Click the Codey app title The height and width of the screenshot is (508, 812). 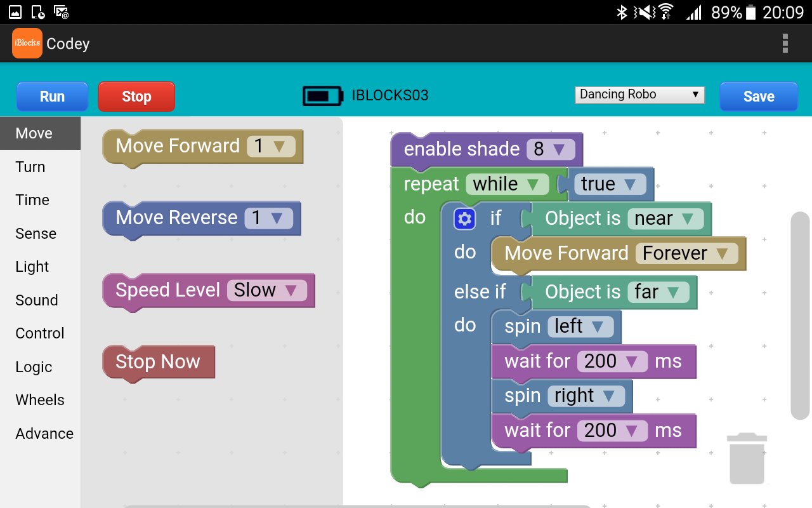click(x=68, y=44)
